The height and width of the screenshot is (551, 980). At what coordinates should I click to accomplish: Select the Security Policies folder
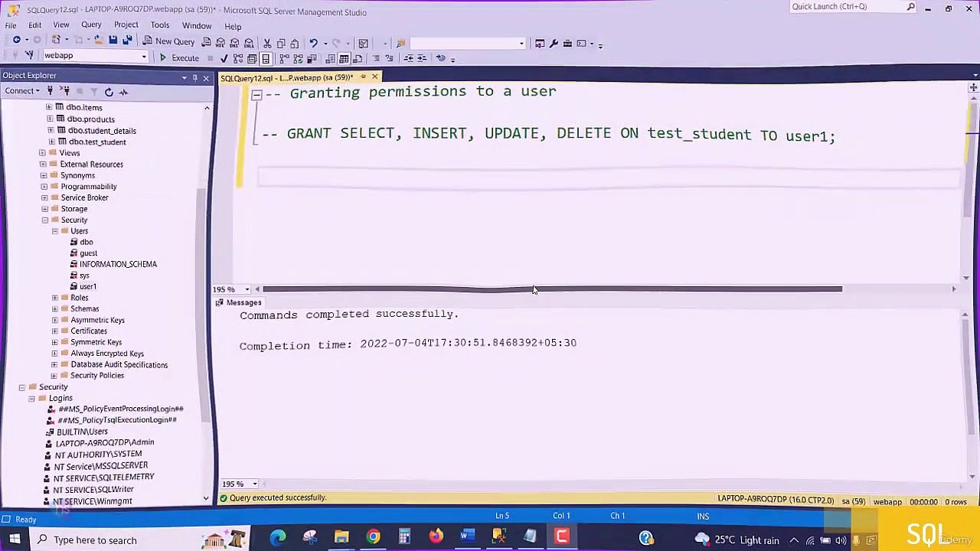click(97, 376)
